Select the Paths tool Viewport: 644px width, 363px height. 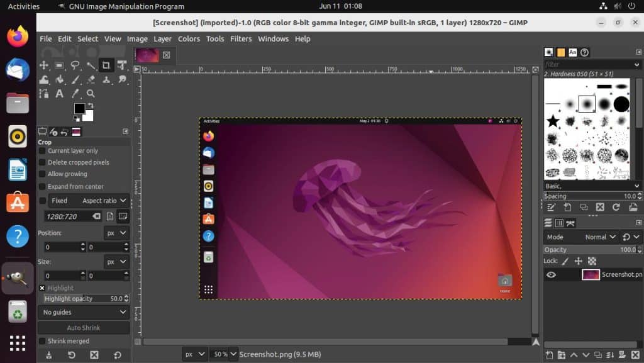[44, 94]
